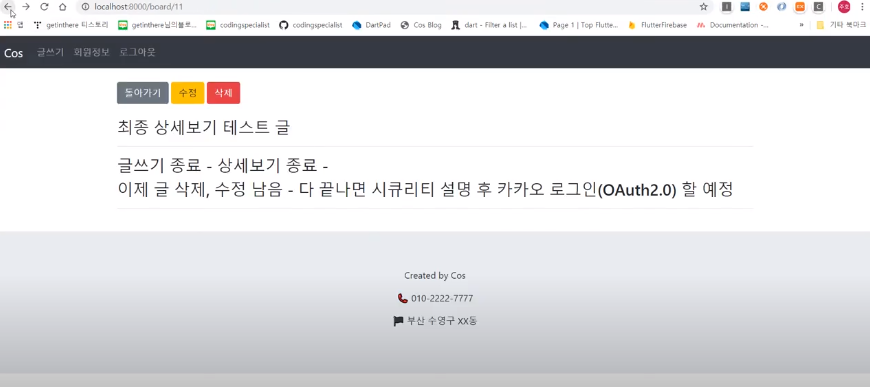Open the blue square extension icon

745,7
